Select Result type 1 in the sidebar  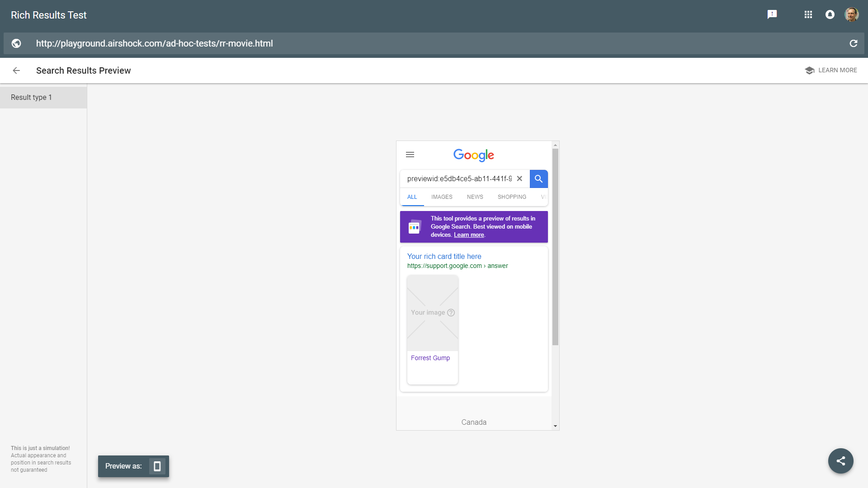pos(31,97)
